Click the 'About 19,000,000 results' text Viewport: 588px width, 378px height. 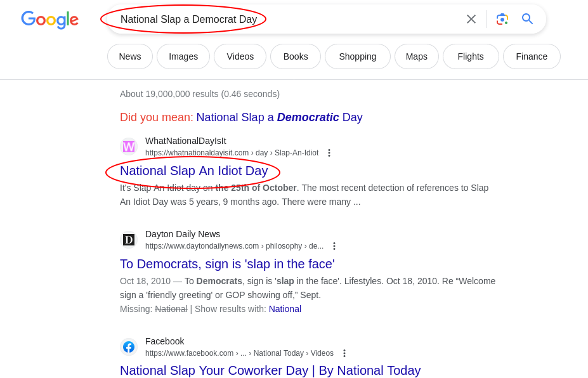(200, 94)
